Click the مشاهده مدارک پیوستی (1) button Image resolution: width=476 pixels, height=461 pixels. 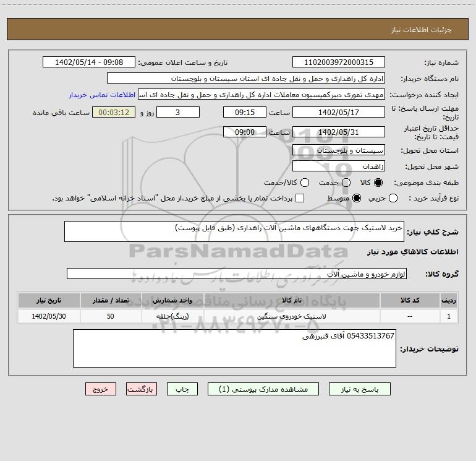[263, 389]
